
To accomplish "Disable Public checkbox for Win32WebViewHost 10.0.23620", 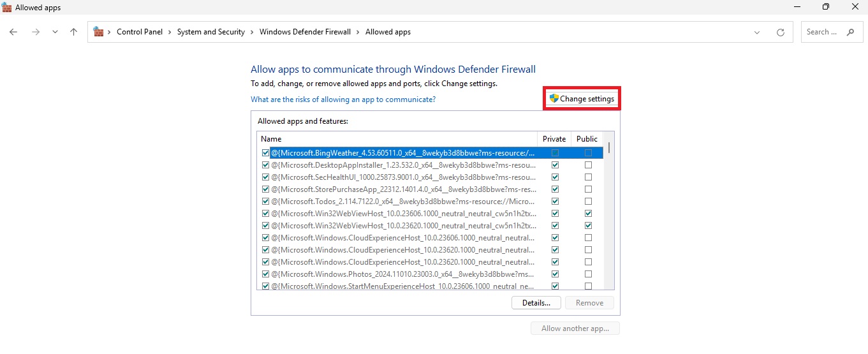I will pyautogui.click(x=588, y=226).
